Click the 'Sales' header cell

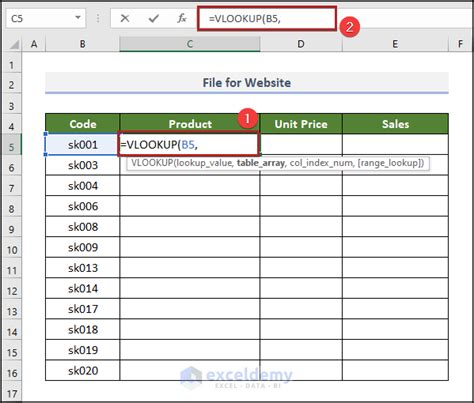[395, 124]
